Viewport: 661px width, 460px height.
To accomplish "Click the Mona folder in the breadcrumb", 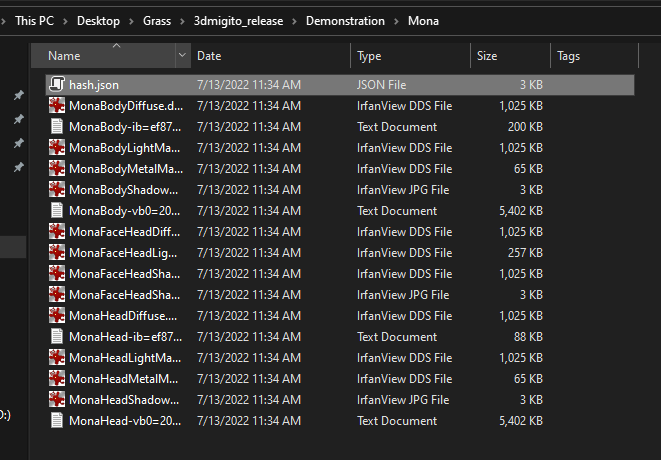I will 423,21.
